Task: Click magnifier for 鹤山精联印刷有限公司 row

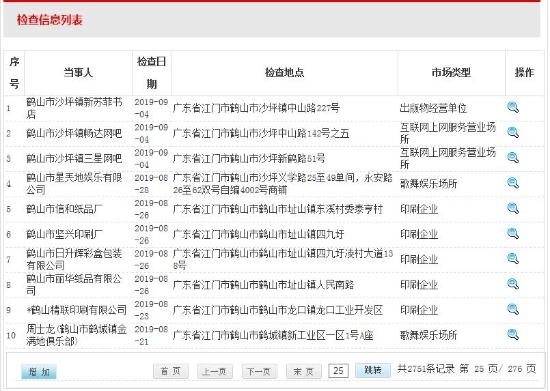Action: point(513,310)
